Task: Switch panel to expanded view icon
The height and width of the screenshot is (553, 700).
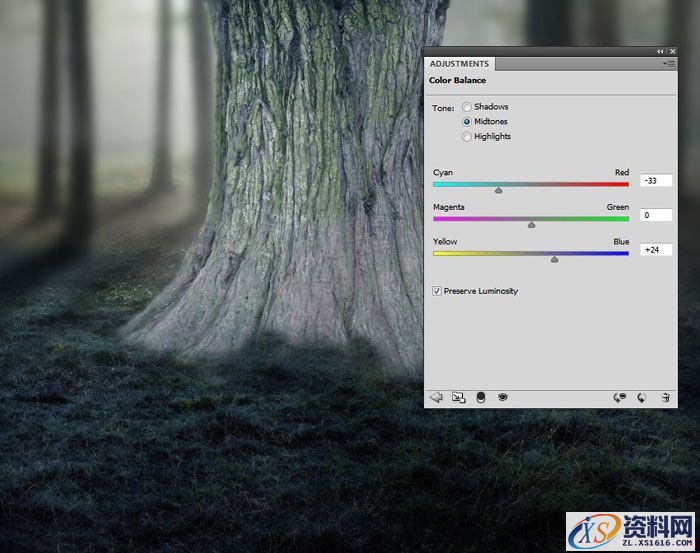Action: pyautogui.click(x=458, y=397)
